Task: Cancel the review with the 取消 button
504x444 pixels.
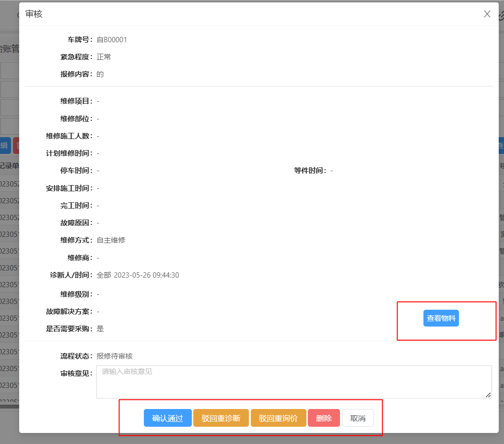Action: coord(358,418)
